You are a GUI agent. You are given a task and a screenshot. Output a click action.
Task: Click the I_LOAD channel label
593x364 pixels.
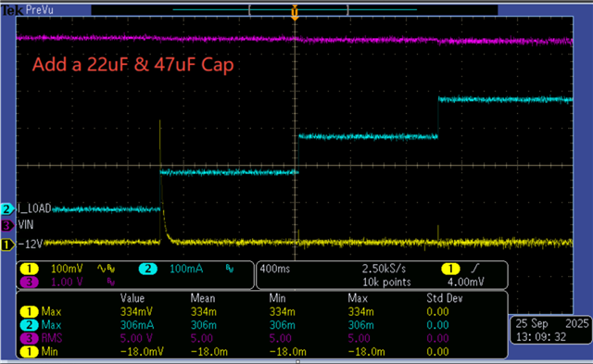point(34,208)
